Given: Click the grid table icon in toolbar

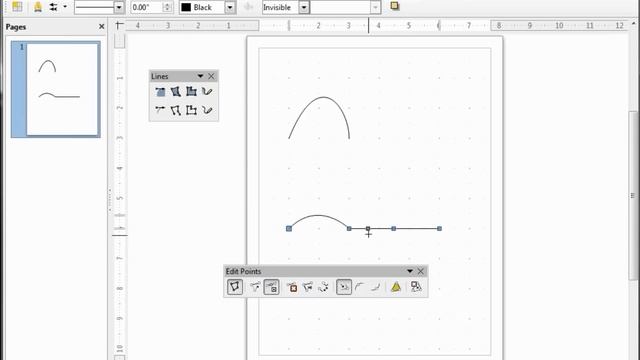Looking at the screenshot, I should point(17,7).
